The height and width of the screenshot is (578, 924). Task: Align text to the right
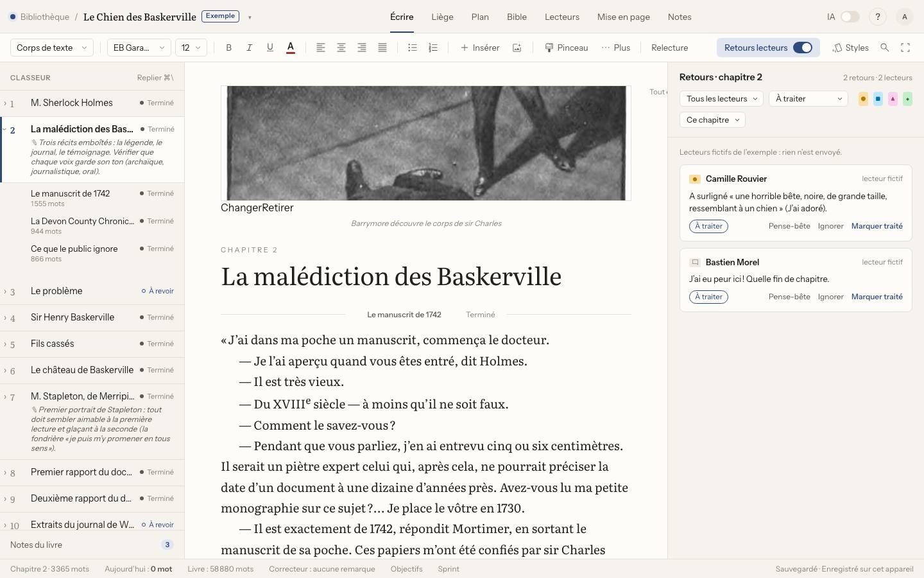(362, 48)
